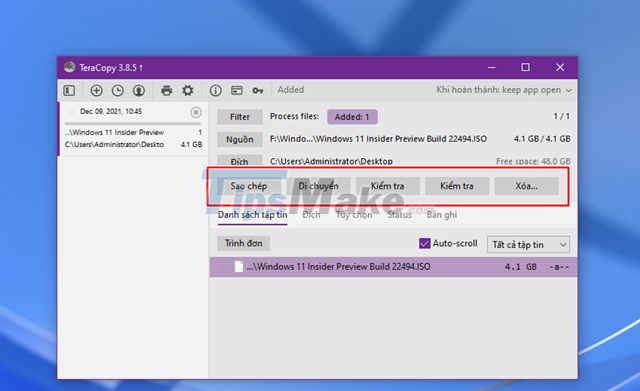
Task: Toggle the side panel icon
Action: pos(69,90)
